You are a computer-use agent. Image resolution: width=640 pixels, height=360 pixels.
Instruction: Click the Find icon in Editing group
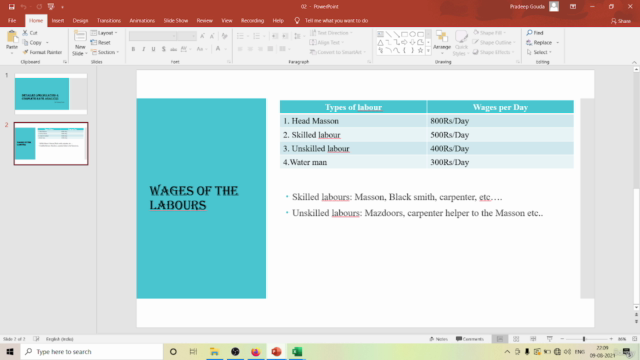535,33
